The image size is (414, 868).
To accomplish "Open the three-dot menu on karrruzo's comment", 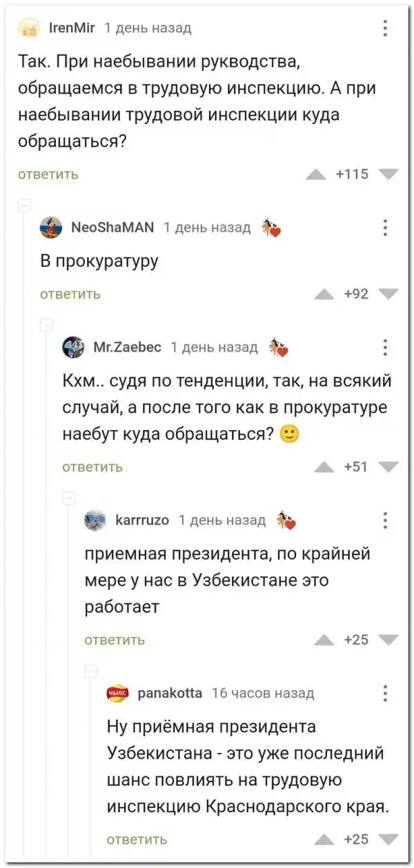I will coord(385,520).
